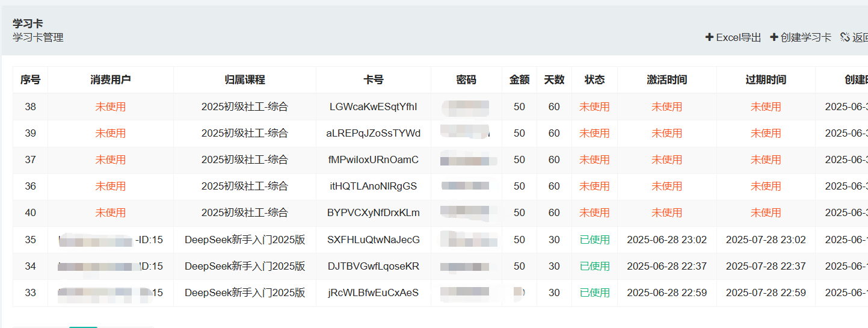Viewport: 868px width, 328px height.
Task: Click the blurred password in row 36
Action: click(466, 186)
